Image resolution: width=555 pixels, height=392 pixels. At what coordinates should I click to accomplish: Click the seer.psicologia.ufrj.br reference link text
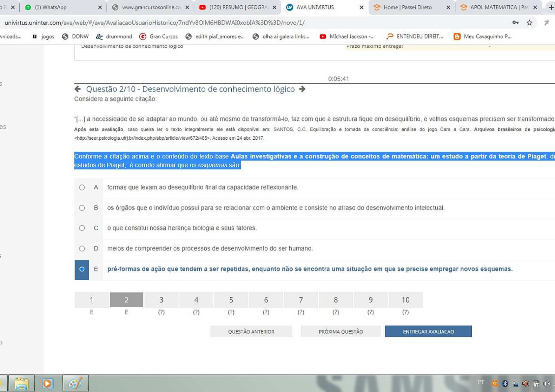pos(142,138)
